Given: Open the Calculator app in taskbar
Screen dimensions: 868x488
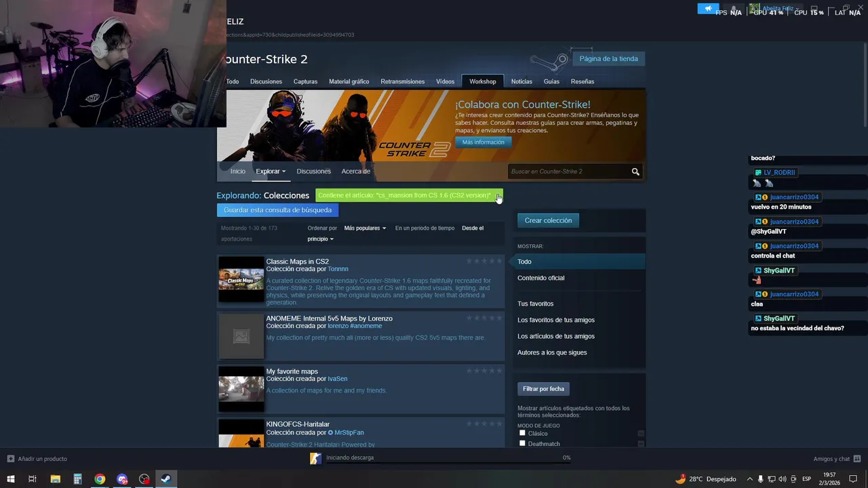Looking at the screenshot, I should [x=77, y=479].
